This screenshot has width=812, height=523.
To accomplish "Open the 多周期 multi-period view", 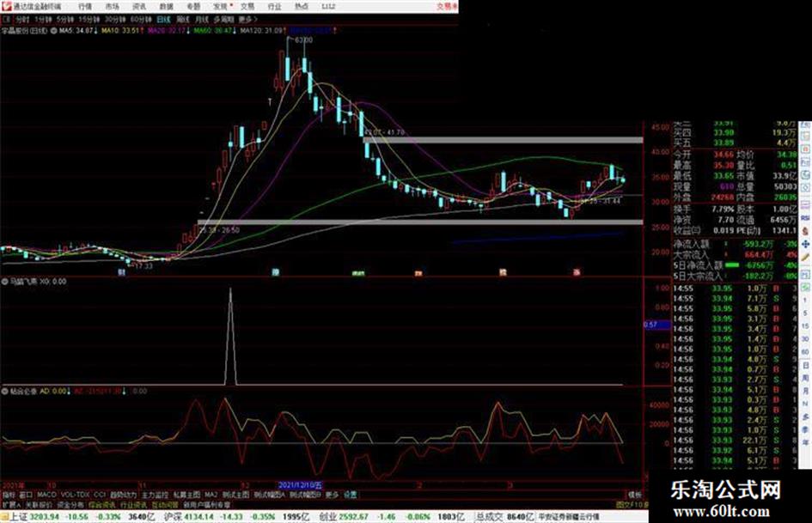I will [x=223, y=19].
